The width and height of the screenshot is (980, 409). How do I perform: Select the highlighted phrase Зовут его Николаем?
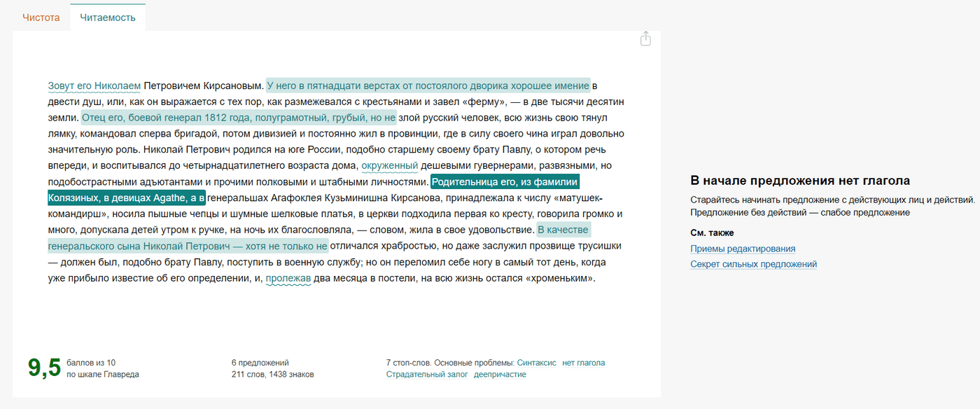94,86
